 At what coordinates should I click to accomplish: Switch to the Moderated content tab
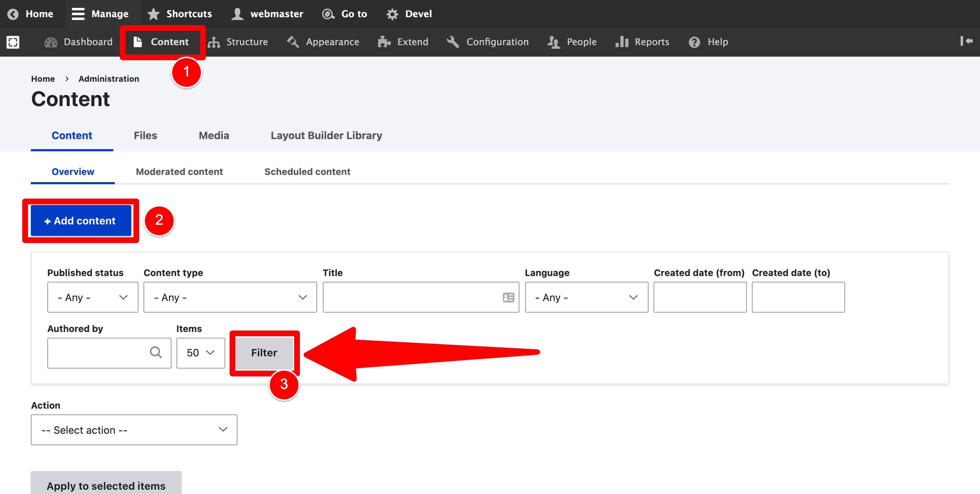179,172
